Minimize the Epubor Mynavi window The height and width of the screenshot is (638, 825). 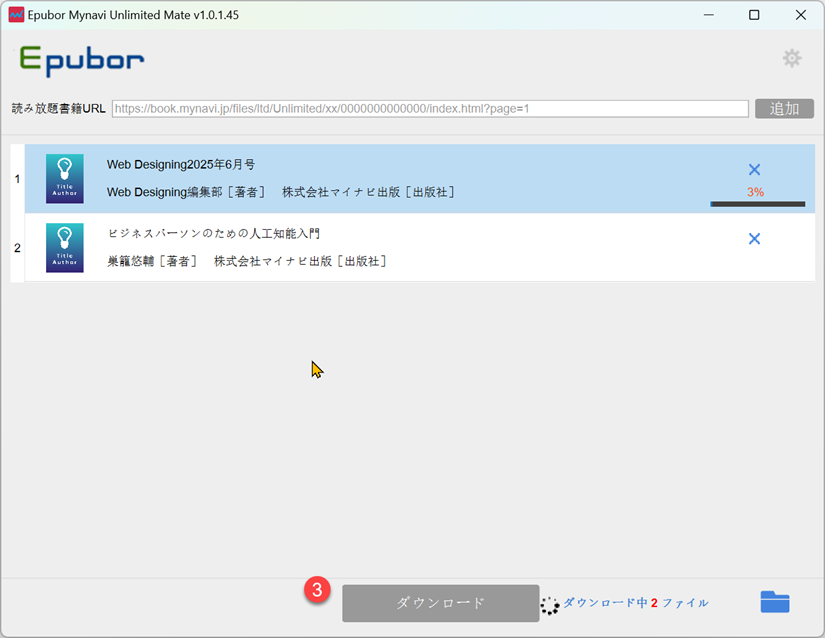(x=709, y=15)
